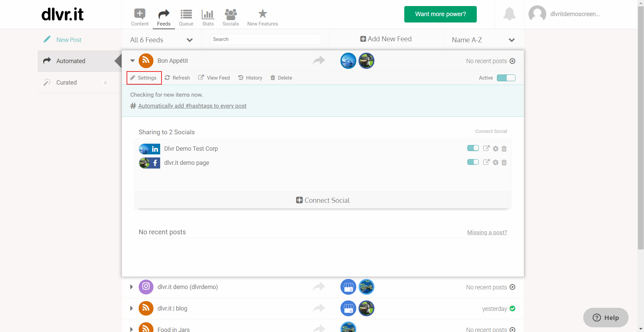644x332 pixels.
Task: Open the Content tab
Action: pos(140,17)
